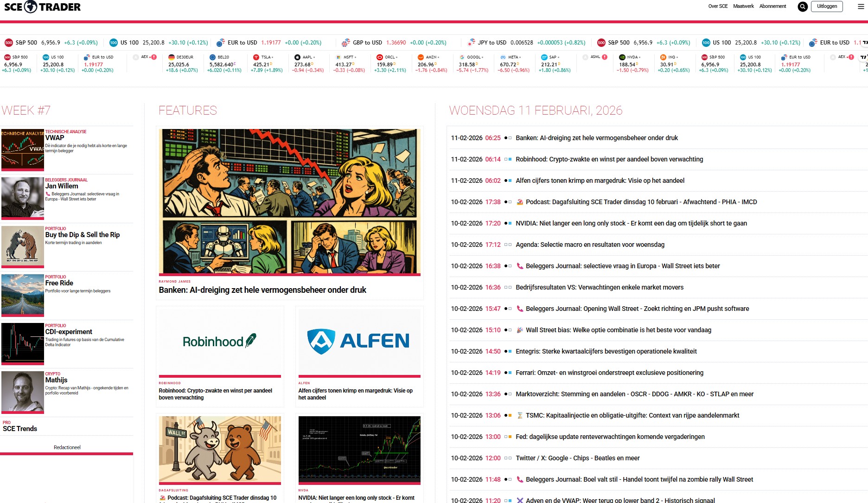Click the Apple AAPL logo icon
This screenshot has width=868, height=503.
[297, 57]
